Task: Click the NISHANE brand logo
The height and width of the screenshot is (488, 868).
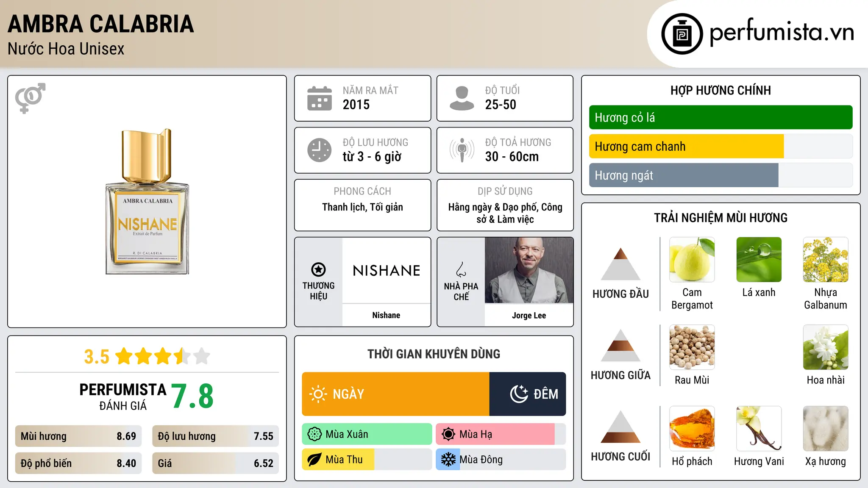Action: [x=386, y=270]
